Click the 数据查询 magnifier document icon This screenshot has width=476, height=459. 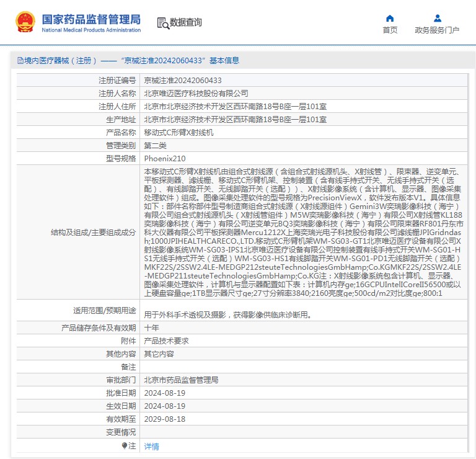coord(162,23)
